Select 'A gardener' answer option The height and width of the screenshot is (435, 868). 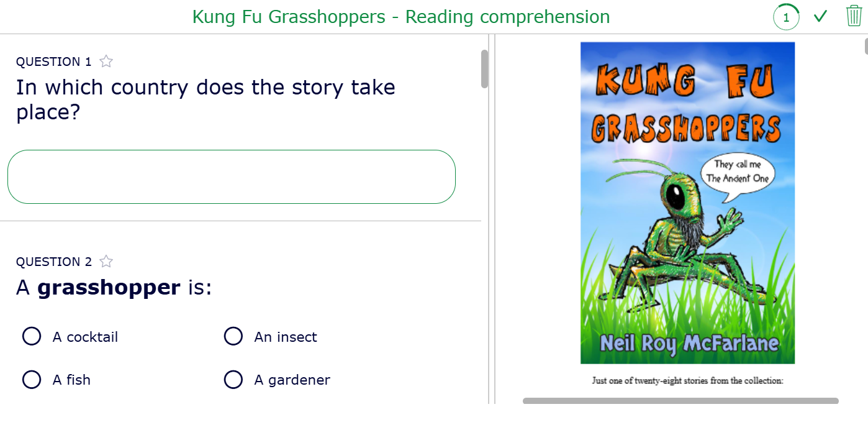tap(233, 380)
